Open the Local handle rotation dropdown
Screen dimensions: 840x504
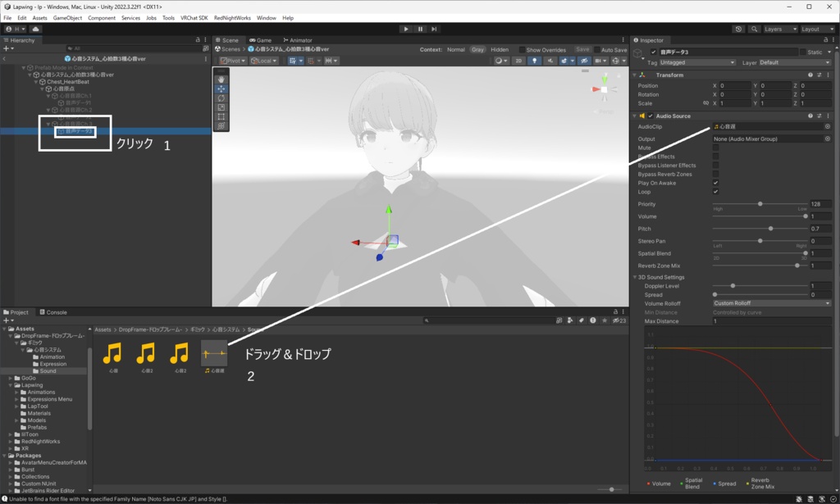pos(264,61)
